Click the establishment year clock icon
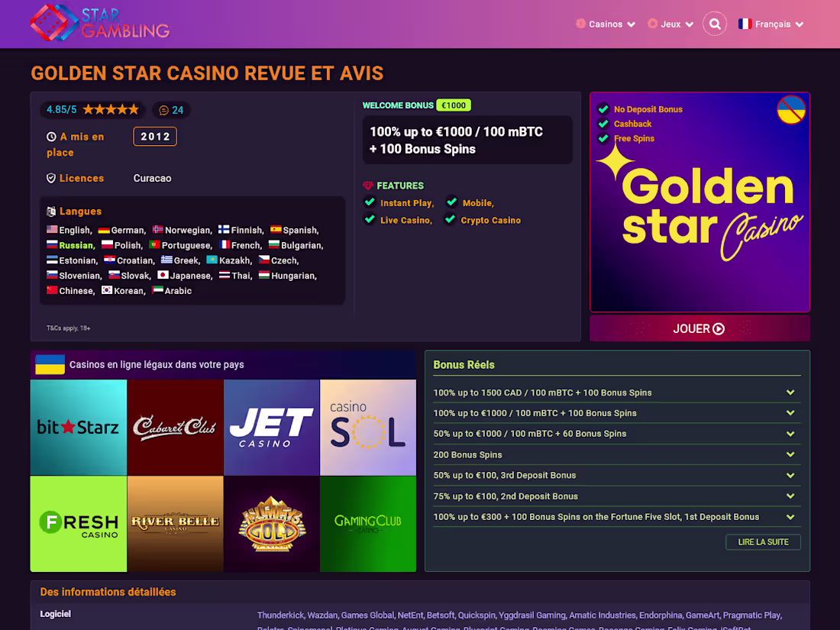840x630 pixels. point(51,137)
